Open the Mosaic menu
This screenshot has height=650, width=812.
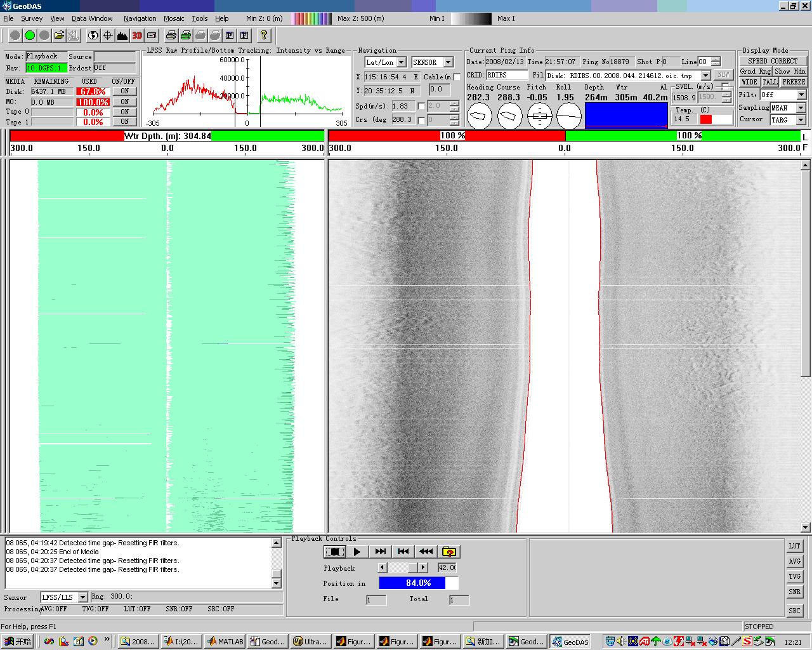(174, 18)
